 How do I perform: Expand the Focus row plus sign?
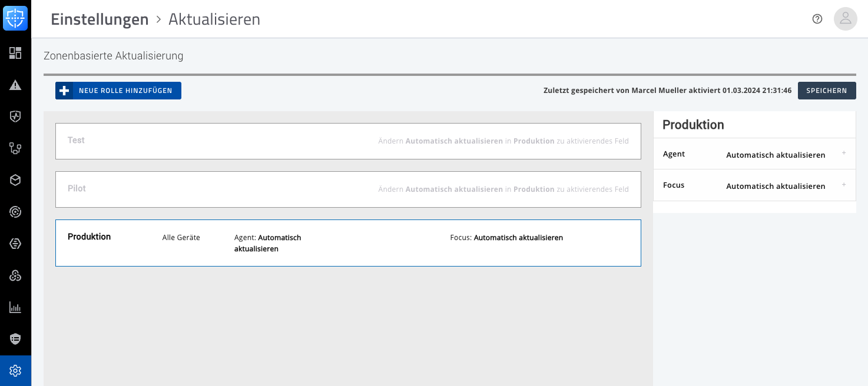pos(843,185)
